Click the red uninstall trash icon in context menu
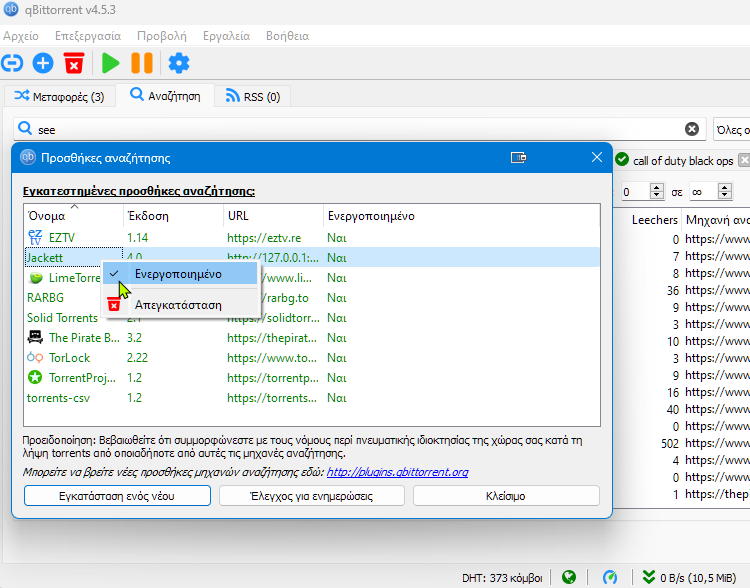750x588 pixels. point(114,304)
